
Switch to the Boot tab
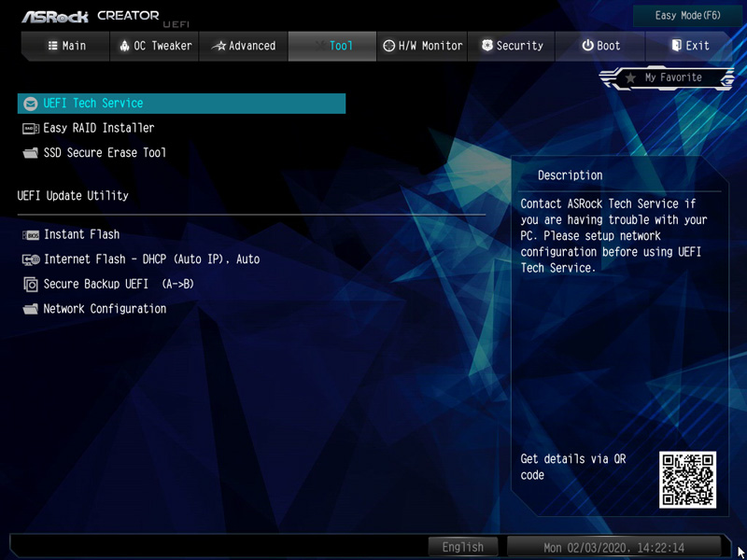[x=599, y=46]
